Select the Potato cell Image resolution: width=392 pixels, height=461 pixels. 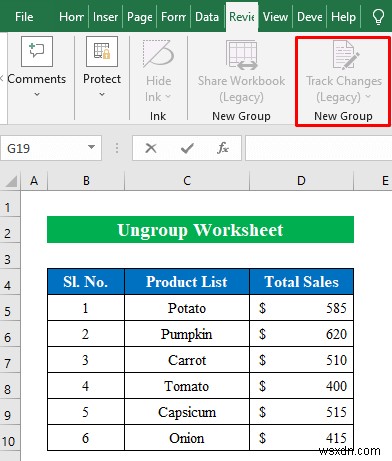point(187,308)
